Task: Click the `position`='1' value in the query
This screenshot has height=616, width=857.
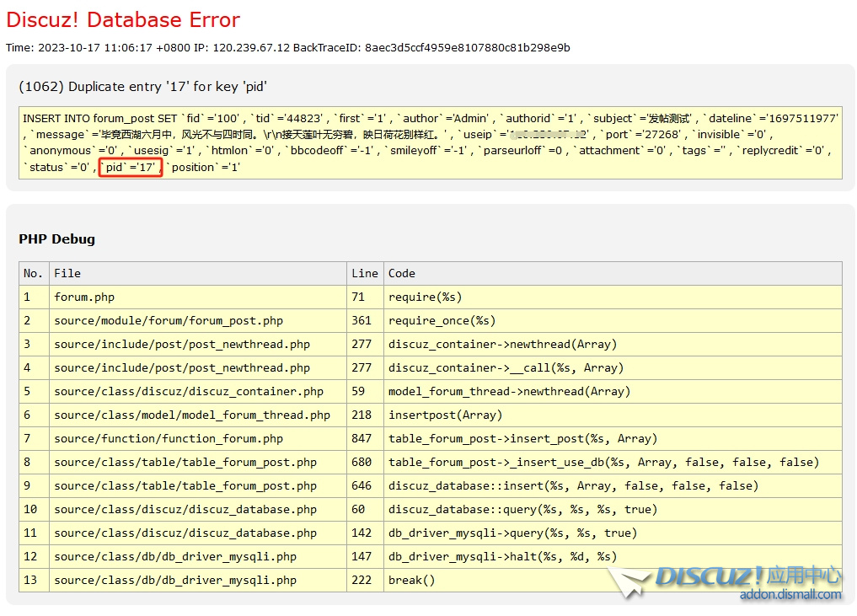Action: (203, 167)
